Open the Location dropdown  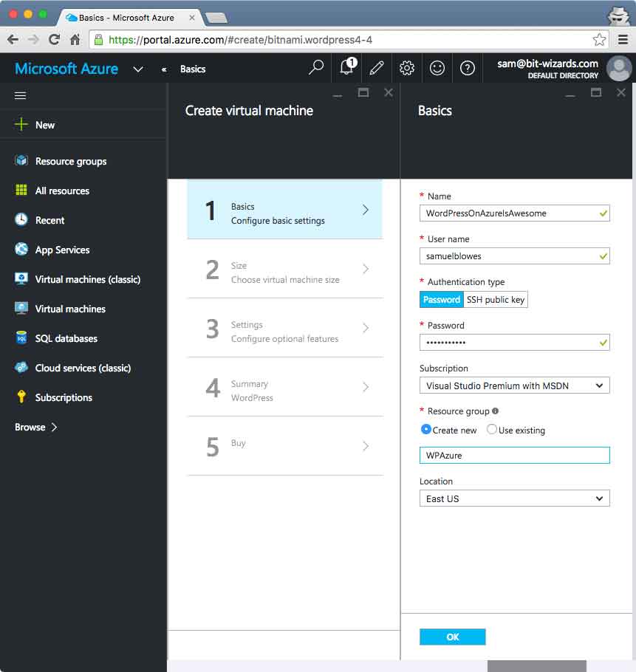pyautogui.click(x=514, y=498)
